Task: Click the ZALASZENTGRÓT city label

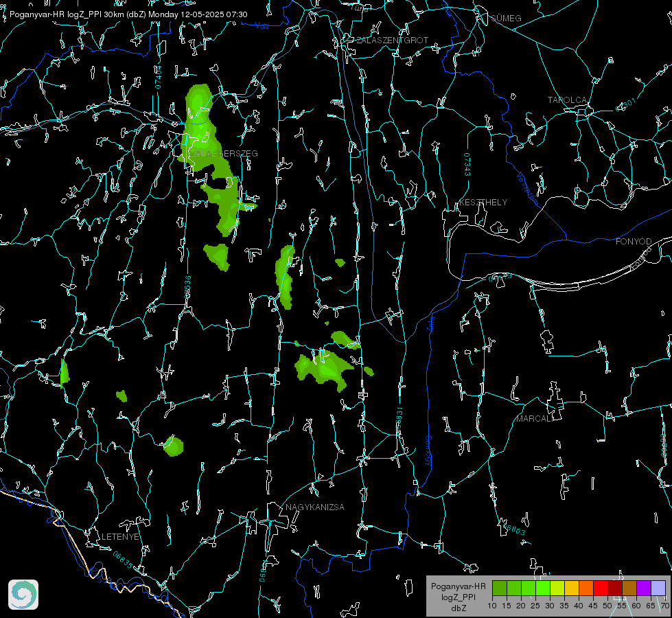Action: pos(392,41)
